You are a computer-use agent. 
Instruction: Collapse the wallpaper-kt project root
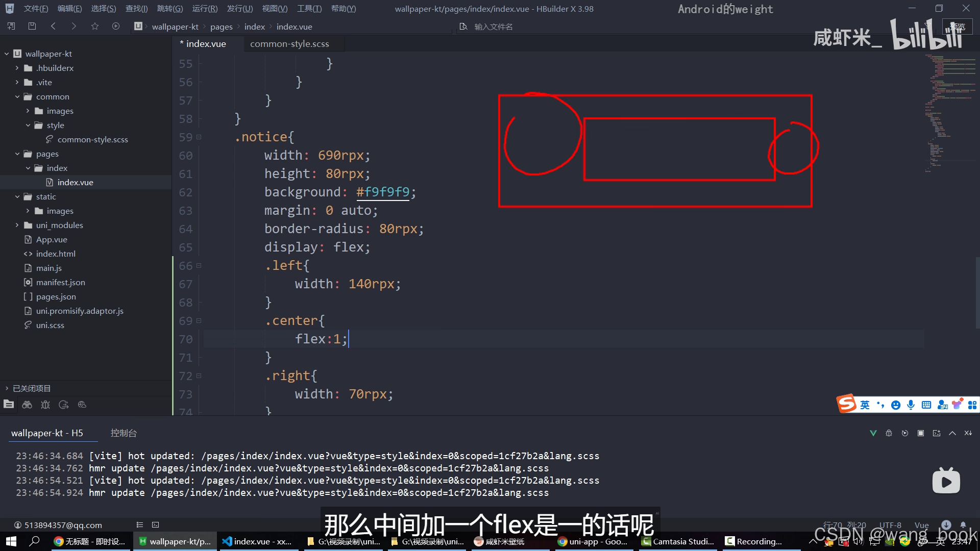pos(7,54)
